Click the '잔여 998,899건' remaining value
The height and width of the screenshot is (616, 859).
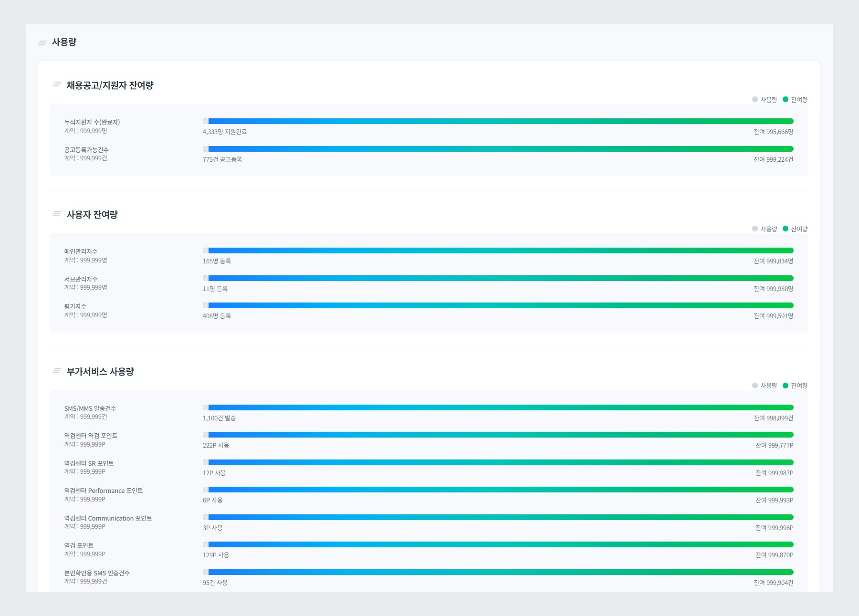[x=774, y=418]
